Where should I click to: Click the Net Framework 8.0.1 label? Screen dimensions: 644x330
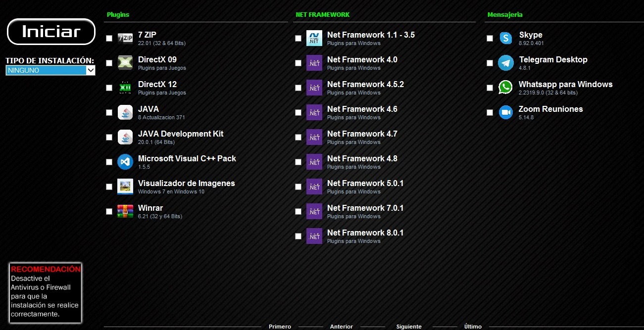click(x=365, y=233)
